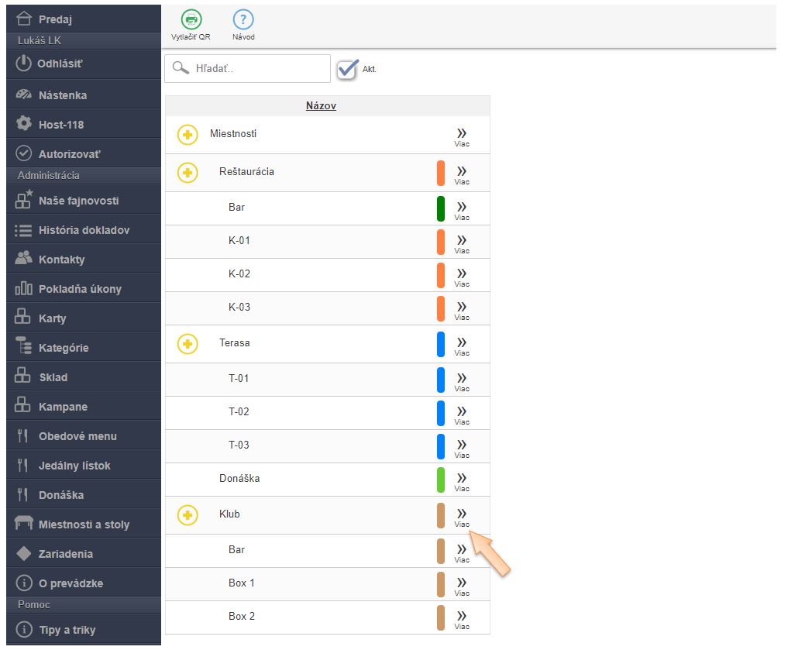Click the Odhlásiť power icon
The image size is (812, 650).
24,64
